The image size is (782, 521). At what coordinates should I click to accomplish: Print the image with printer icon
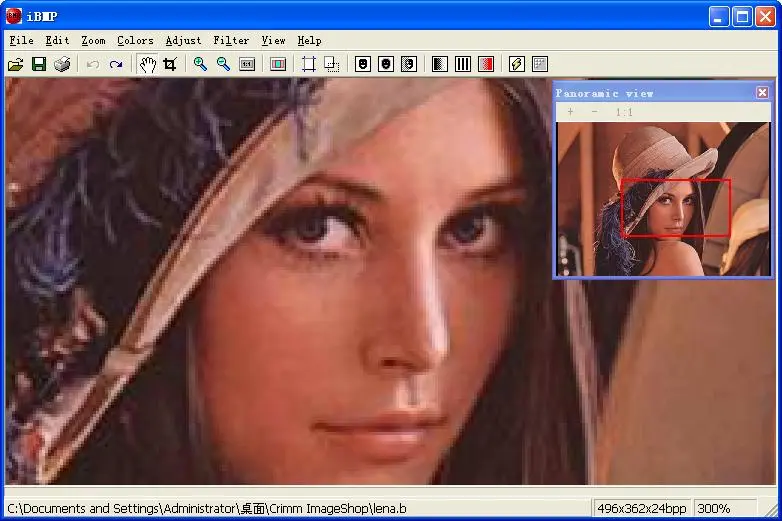tap(62, 64)
